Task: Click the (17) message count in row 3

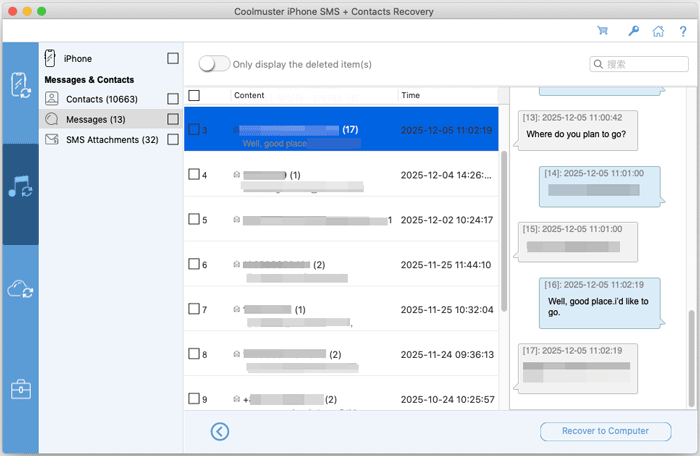Action: coord(350,130)
